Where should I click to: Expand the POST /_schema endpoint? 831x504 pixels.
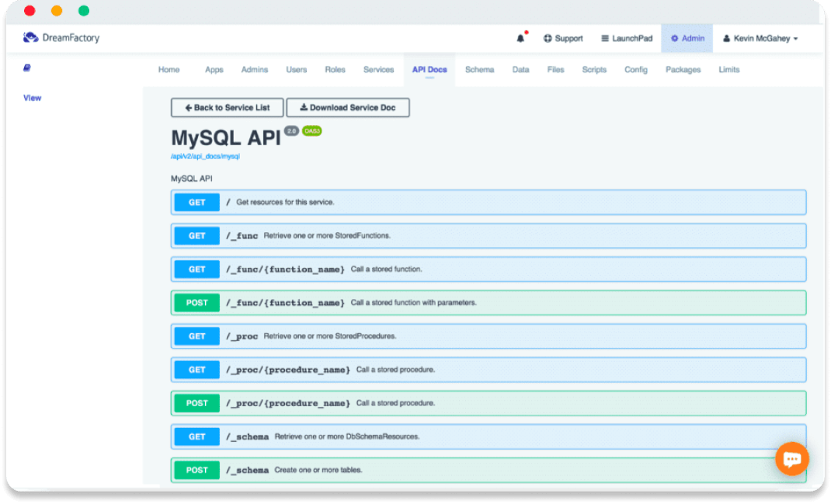[x=488, y=470]
